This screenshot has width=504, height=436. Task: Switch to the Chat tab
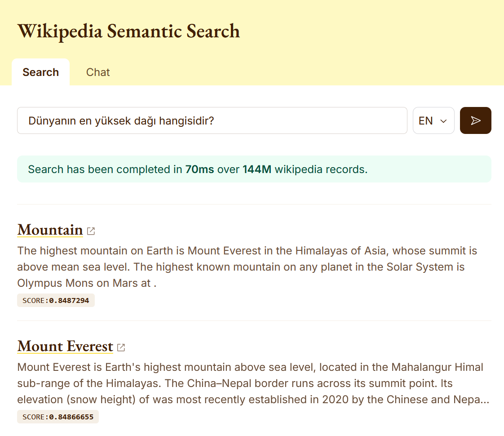coord(98,72)
